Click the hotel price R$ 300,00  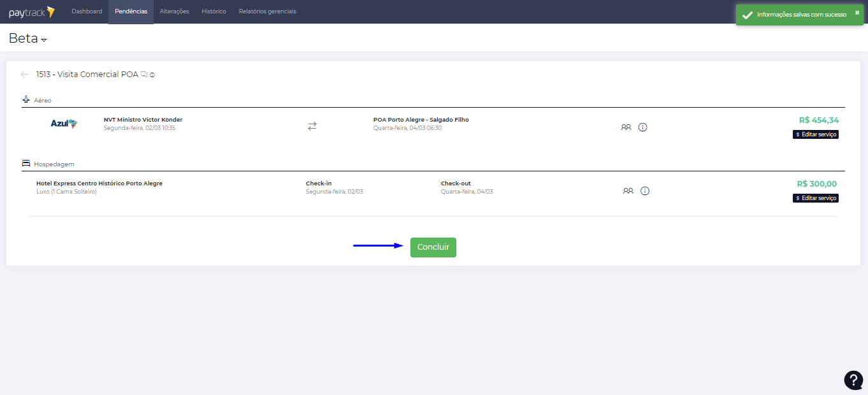tap(817, 184)
